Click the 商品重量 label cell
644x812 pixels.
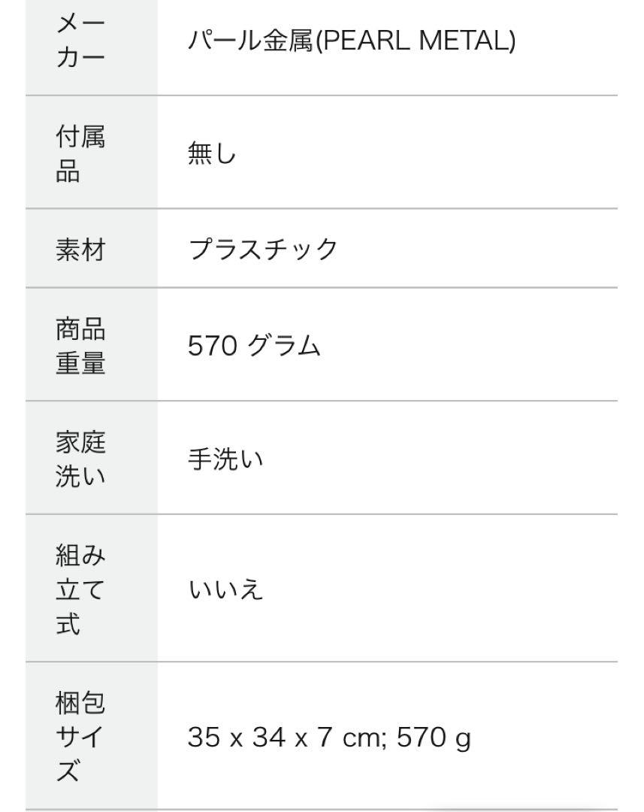pos(92,344)
